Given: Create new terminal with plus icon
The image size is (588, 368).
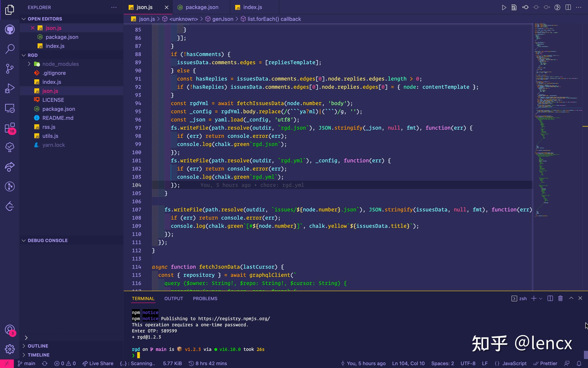Looking at the screenshot, I should point(533,298).
